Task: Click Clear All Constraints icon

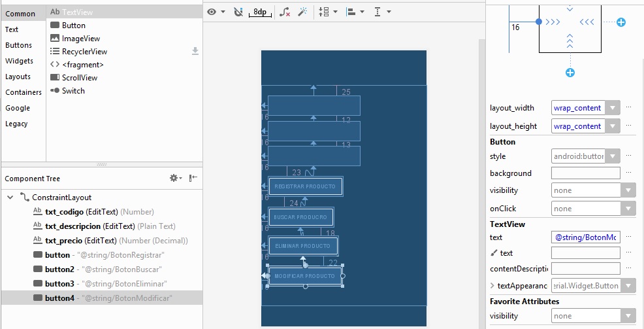Action: point(285,12)
